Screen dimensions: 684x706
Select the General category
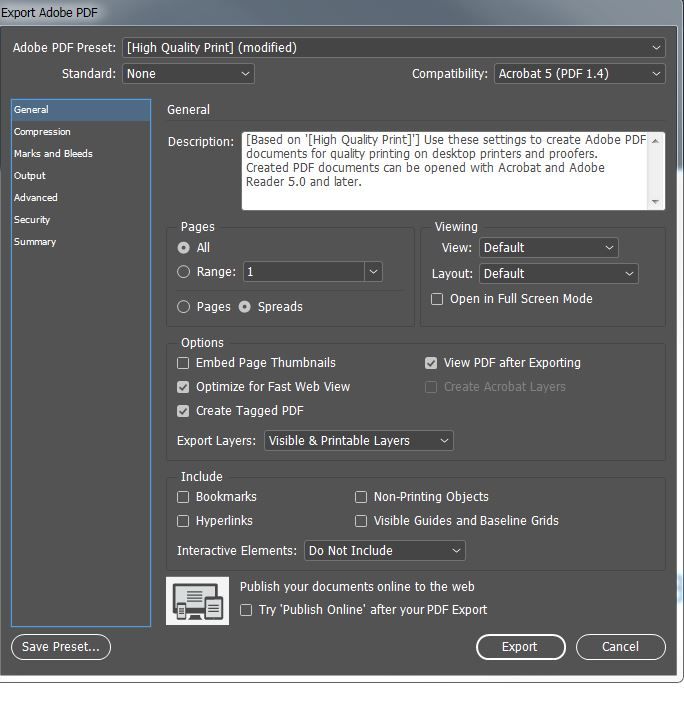tap(81, 110)
